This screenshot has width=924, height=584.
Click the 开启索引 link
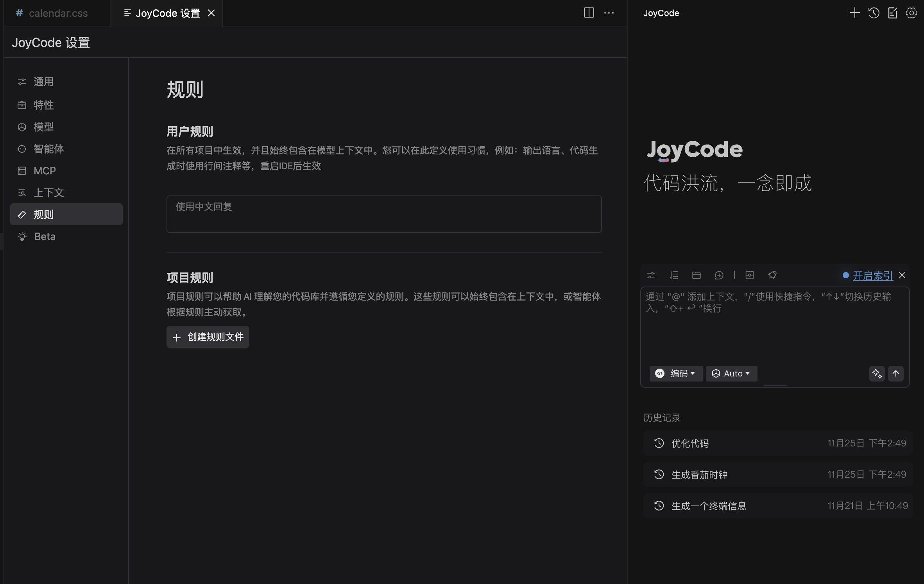click(872, 275)
